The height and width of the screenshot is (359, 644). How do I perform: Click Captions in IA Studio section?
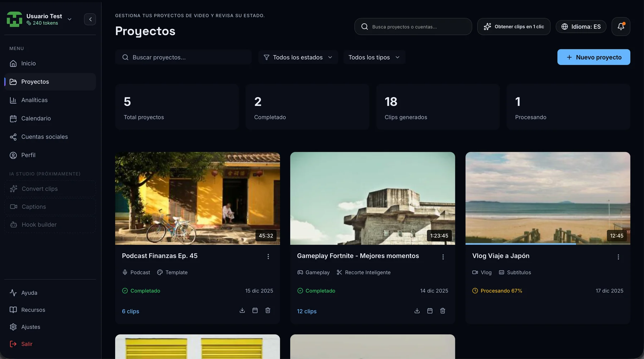point(50,207)
